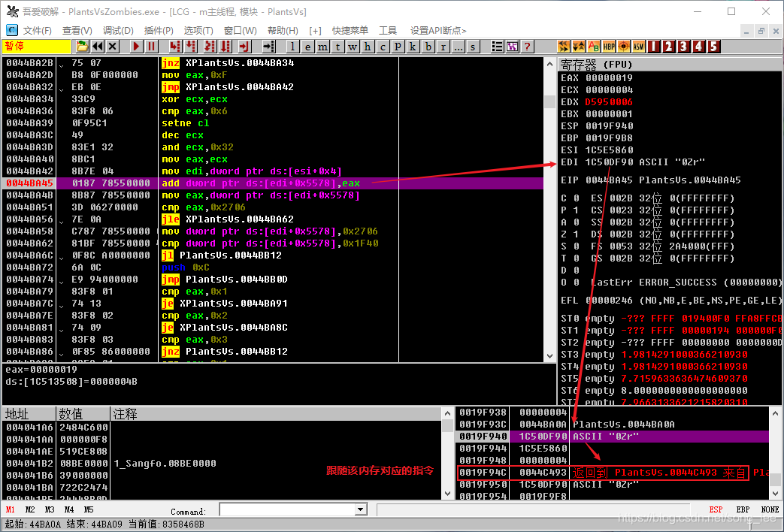
Task: Show executable modules (e)
Action: tap(307, 47)
